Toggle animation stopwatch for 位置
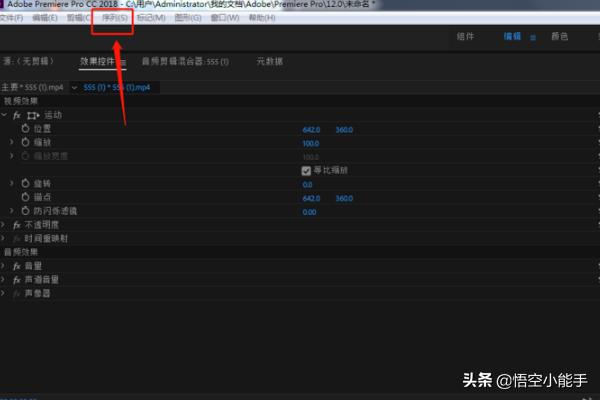The image size is (600, 400). (25, 129)
